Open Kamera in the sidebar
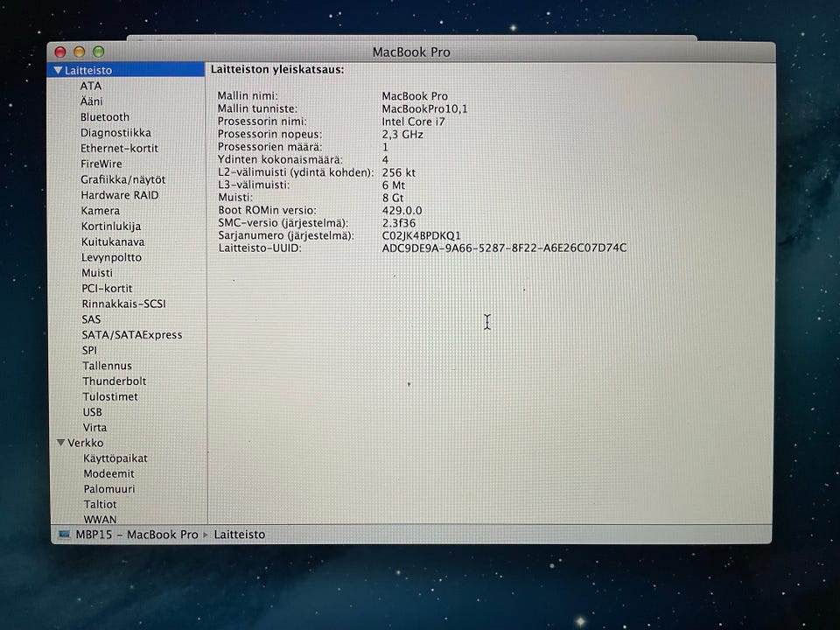840x630 pixels. click(100, 211)
